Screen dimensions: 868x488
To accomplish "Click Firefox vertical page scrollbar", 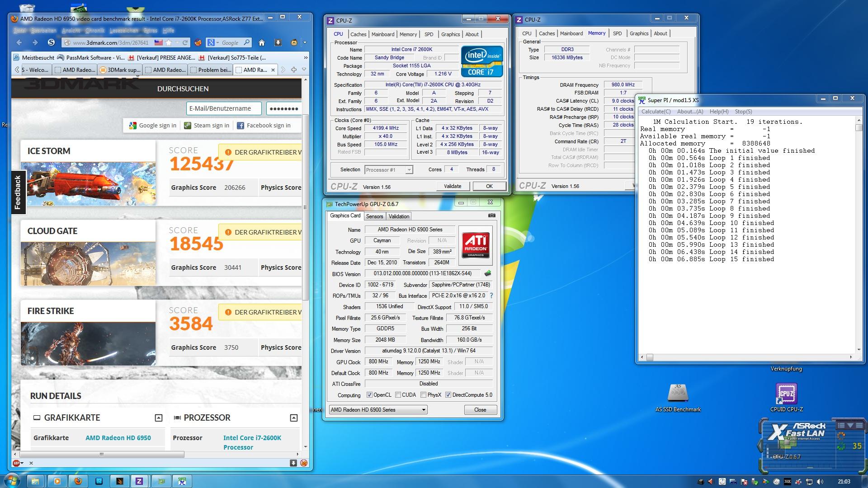I will (x=305, y=208).
